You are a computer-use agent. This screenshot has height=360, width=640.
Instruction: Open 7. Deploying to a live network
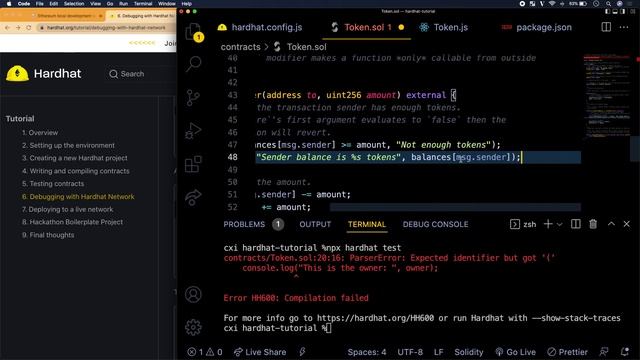point(68,209)
